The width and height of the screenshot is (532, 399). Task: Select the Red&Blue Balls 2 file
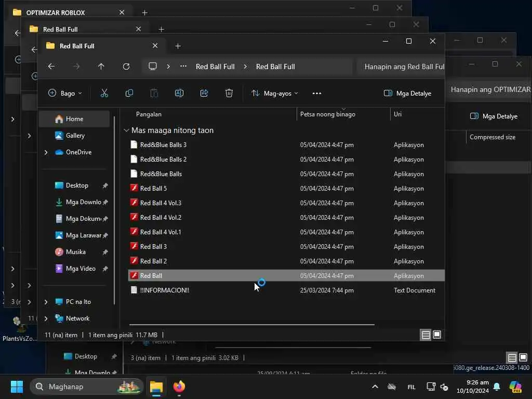pos(286,159)
